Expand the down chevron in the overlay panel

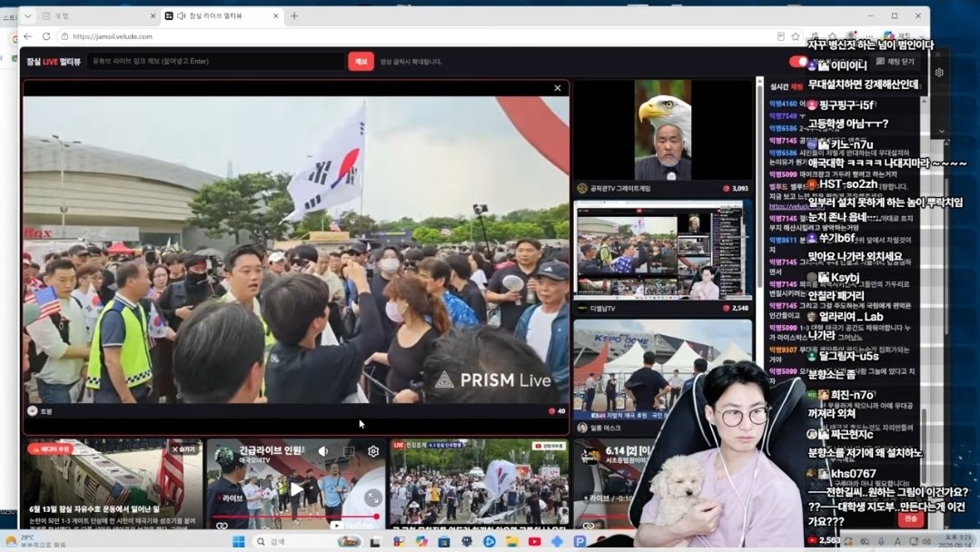(x=941, y=131)
